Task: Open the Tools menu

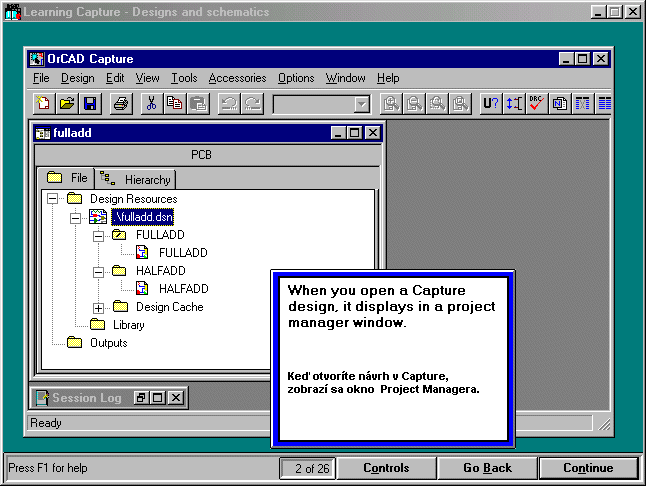Action: tap(184, 78)
